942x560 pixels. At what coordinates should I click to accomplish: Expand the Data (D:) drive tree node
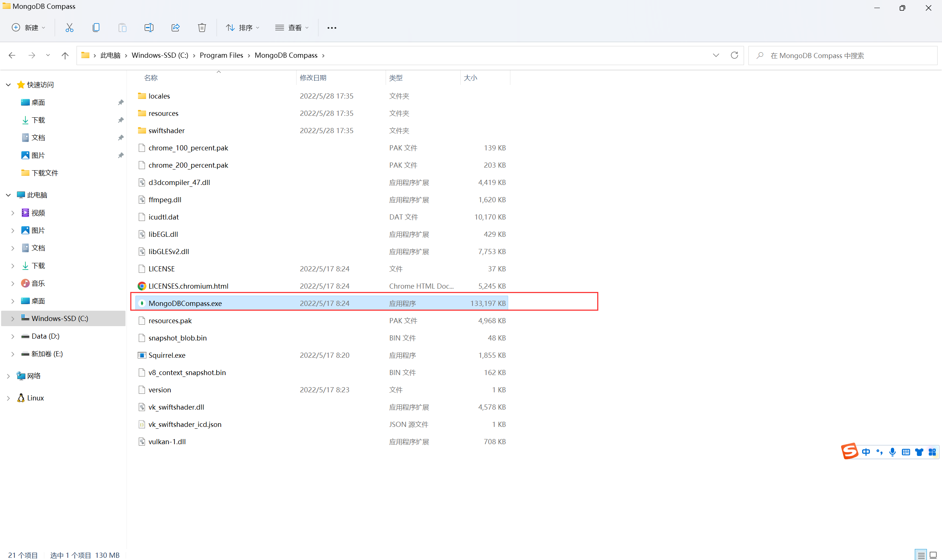13,336
